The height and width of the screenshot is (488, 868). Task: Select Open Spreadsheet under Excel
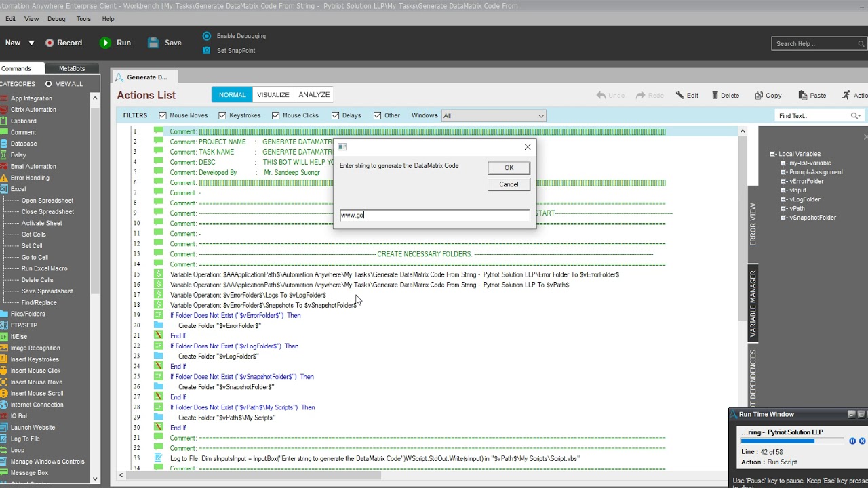tap(47, 201)
